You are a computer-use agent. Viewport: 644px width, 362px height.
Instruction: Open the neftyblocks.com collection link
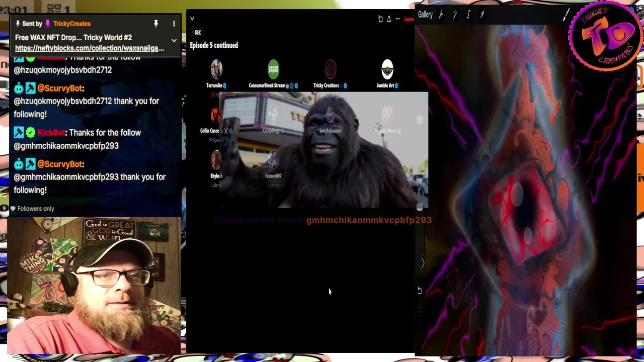pyautogui.click(x=90, y=48)
